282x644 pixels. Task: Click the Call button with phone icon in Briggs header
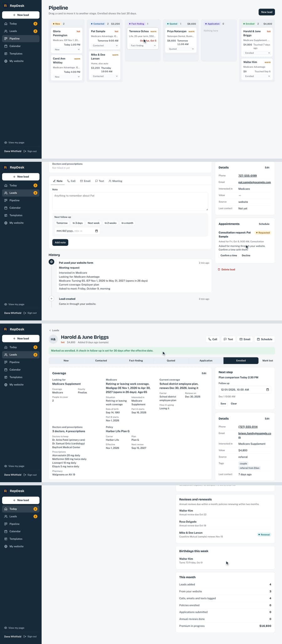213,339
